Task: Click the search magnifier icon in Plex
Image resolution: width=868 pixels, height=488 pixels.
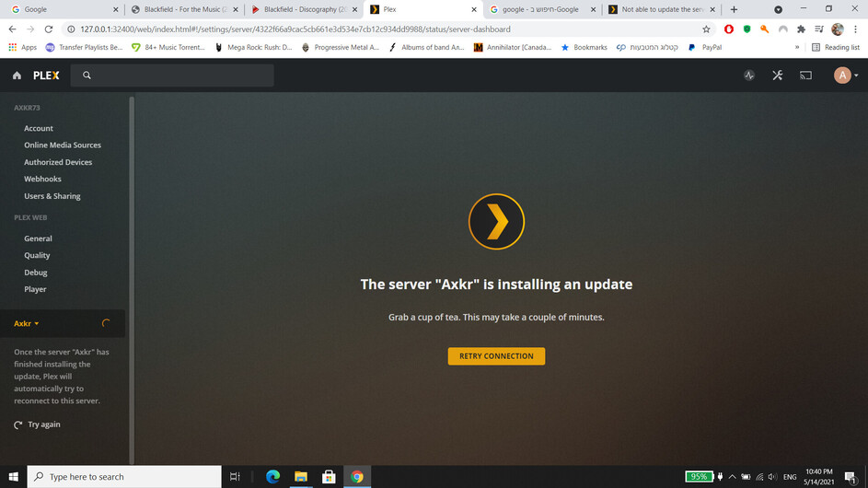Action: 87,76
